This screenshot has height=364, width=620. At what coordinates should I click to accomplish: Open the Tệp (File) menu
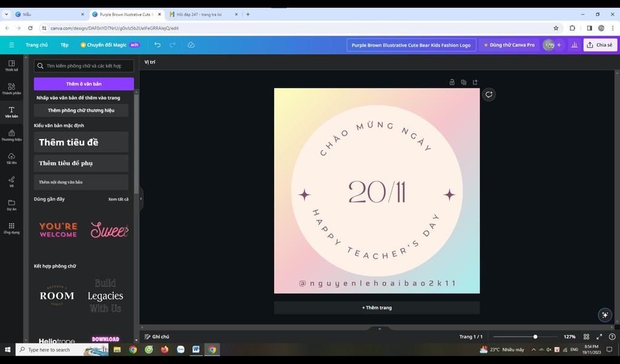click(64, 45)
